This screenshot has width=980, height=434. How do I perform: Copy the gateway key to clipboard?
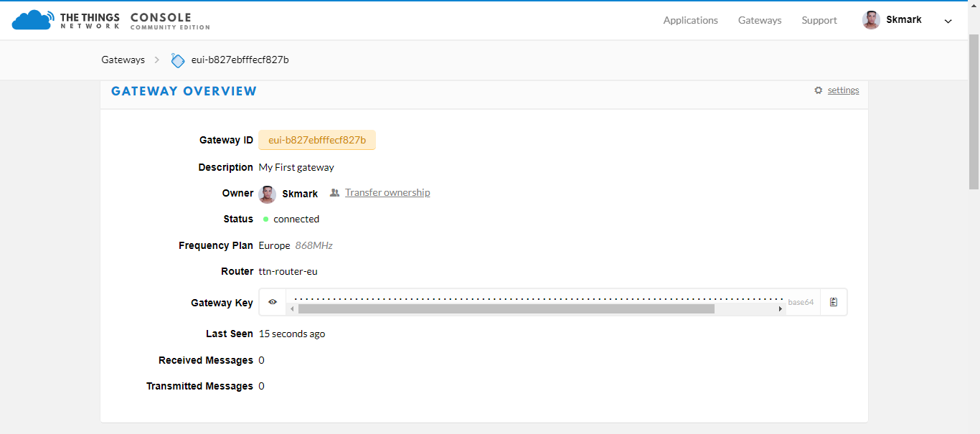(834, 302)
